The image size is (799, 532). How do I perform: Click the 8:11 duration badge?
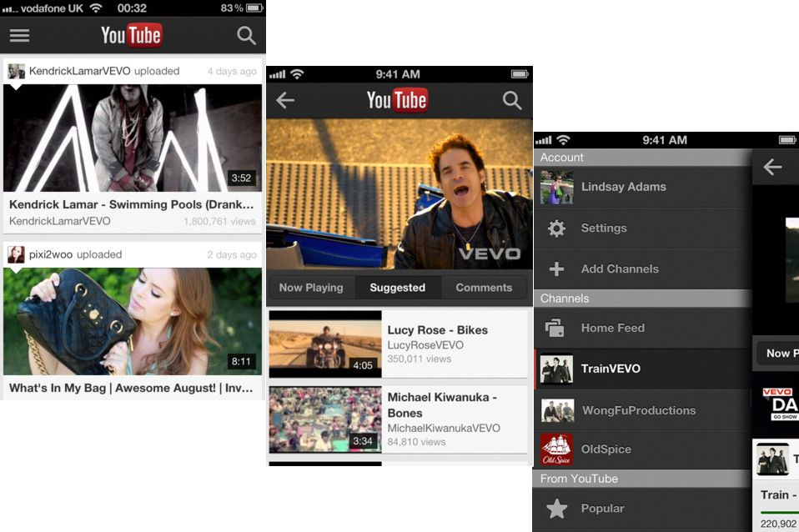coord(241,361)
